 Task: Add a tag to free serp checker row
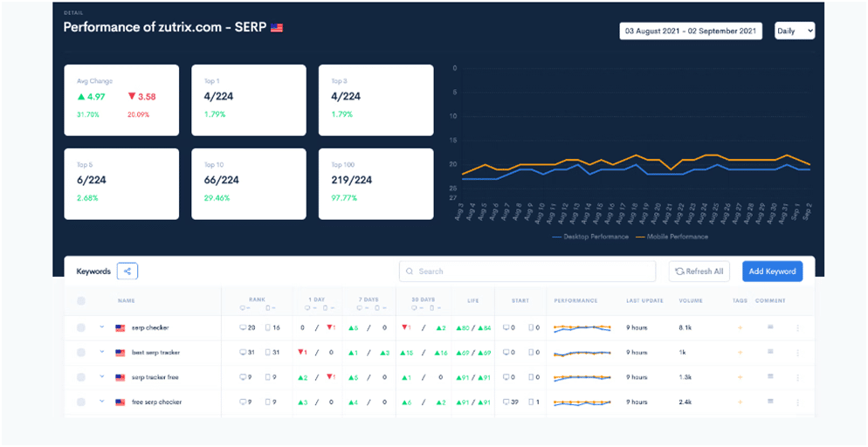[741, 402]
